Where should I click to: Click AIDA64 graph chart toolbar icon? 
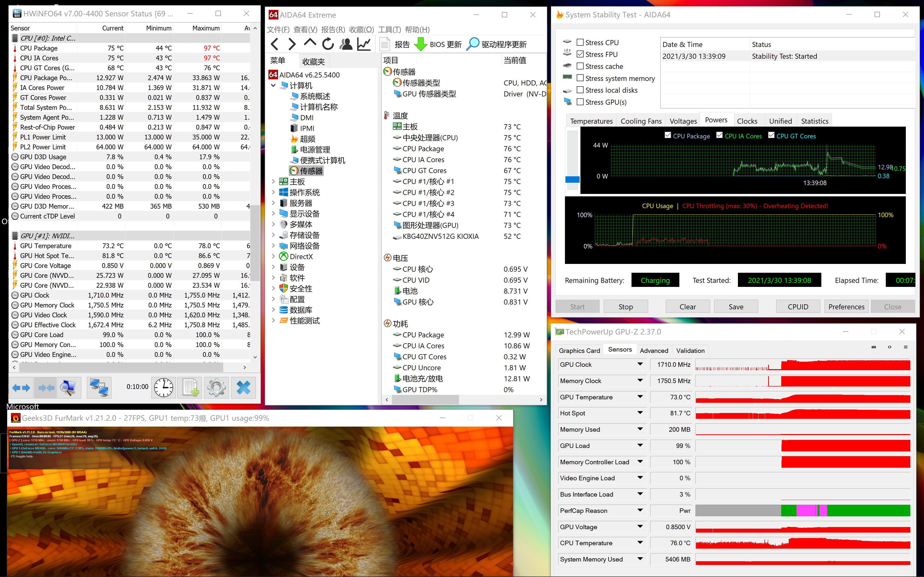(364, 44)
